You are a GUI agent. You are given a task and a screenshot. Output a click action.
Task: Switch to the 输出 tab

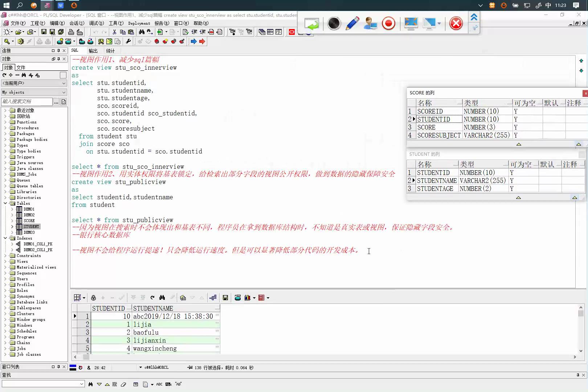click(93, 51)
